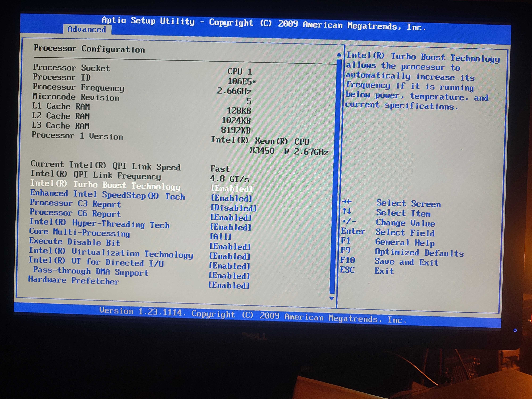Click Aptio Setup Utility title text
Screen dimensions: 532x399
click(148, 21)
